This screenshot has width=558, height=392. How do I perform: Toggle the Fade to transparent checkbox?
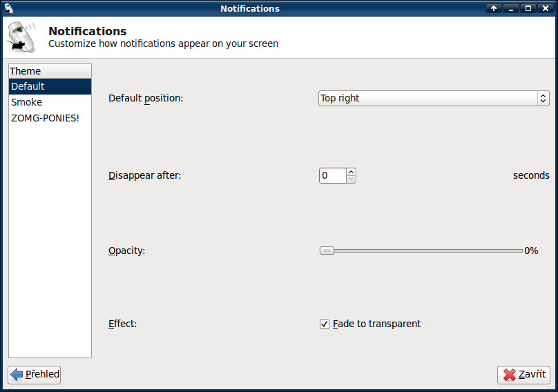[x=325, y=324]
